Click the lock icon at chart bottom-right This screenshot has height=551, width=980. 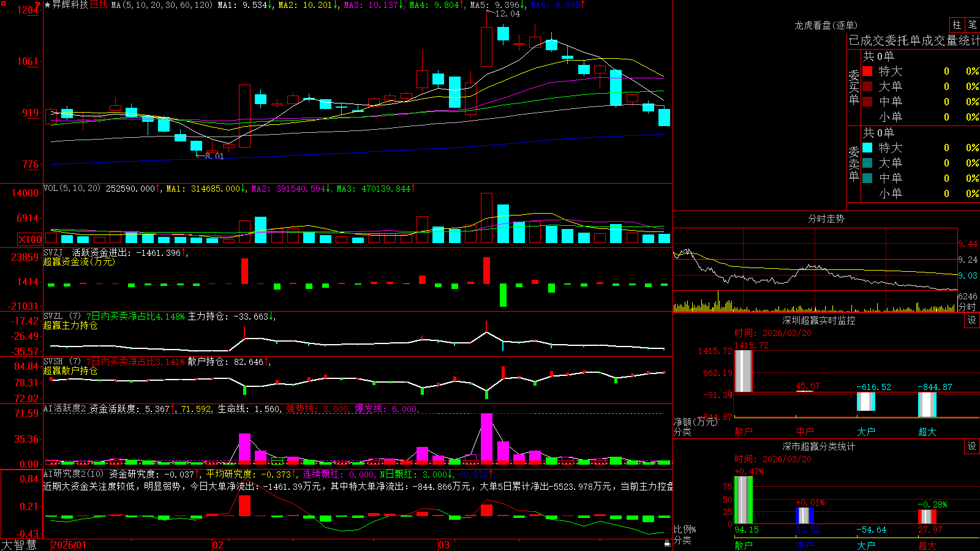tap(667, 543)
